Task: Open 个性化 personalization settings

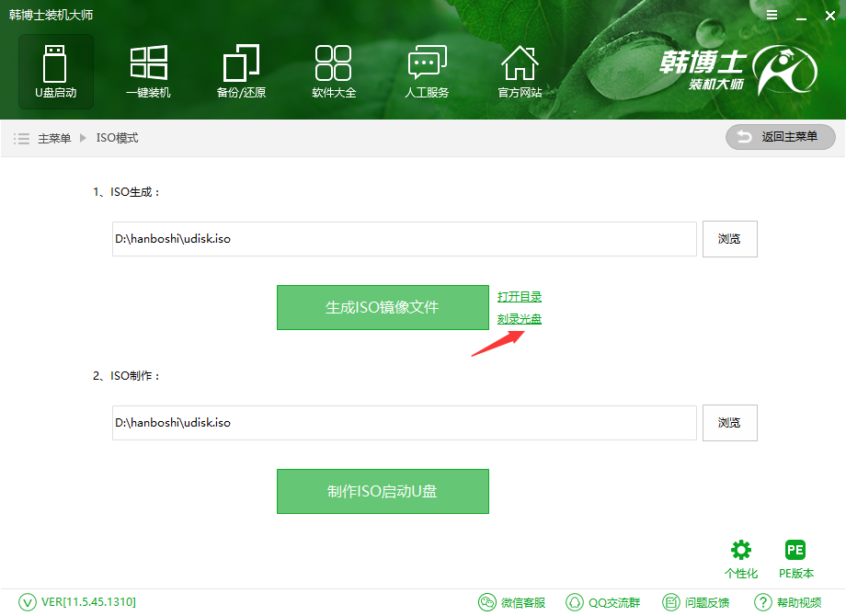Action: pos(741,555)
